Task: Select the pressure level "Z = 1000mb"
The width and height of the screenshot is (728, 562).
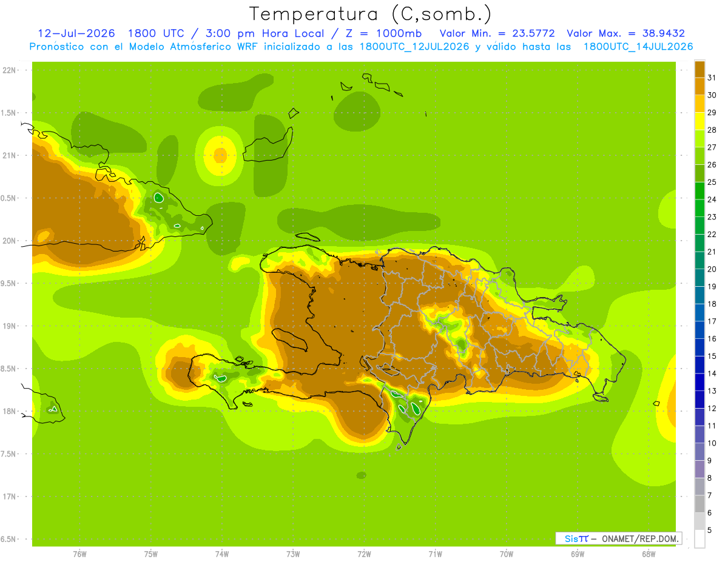Action: 383,33
